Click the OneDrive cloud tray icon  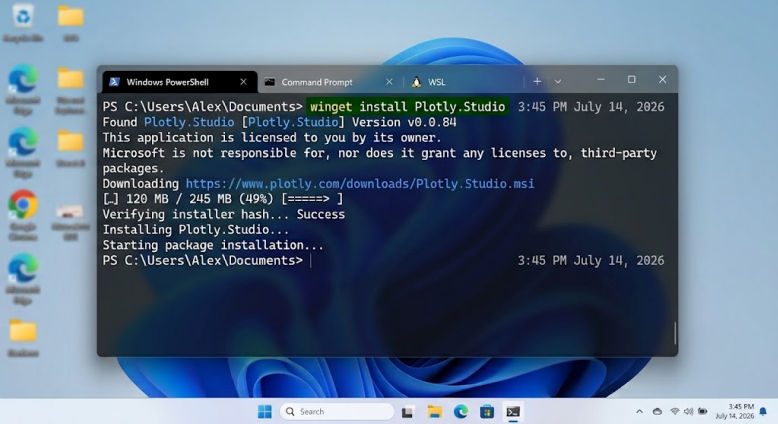click(x=657, y=412)
